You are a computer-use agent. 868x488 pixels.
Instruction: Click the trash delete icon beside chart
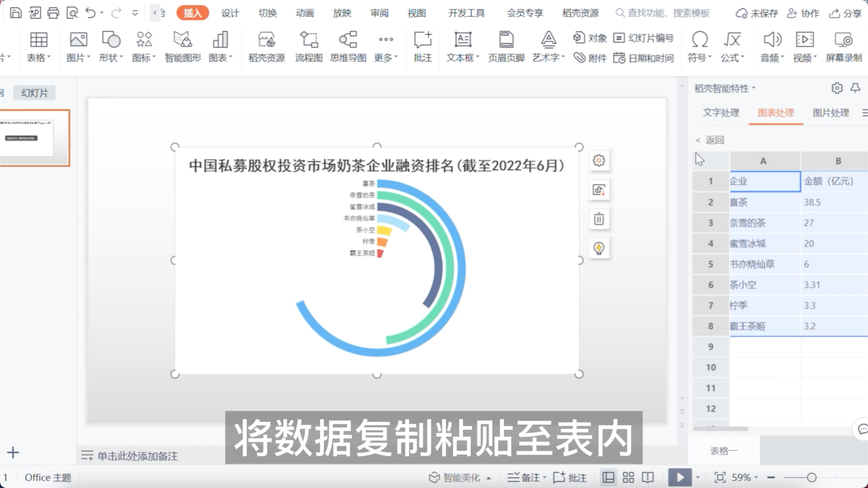point(599,219)
